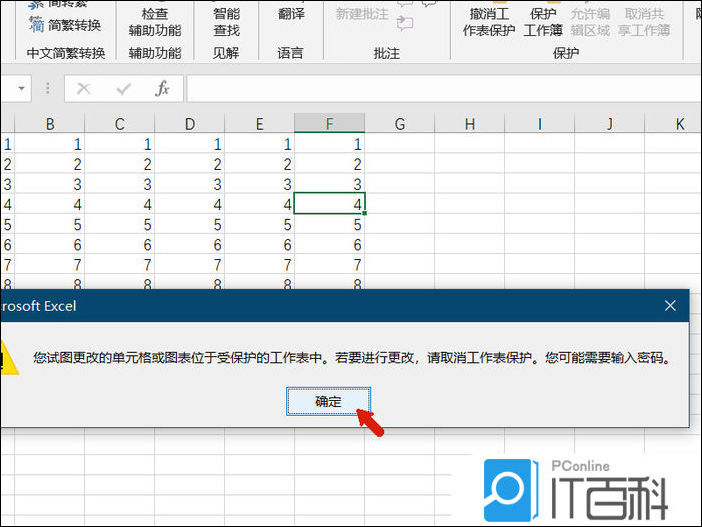
Task: Click the 翻译 ribbon button
Action: (291, 13)
